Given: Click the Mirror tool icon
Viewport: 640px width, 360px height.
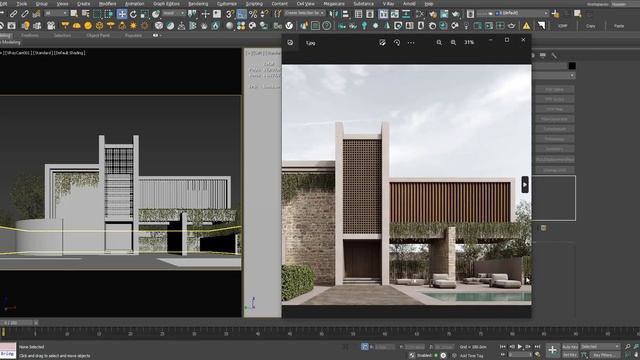Looking at the screenshot, I should [334, 14].
